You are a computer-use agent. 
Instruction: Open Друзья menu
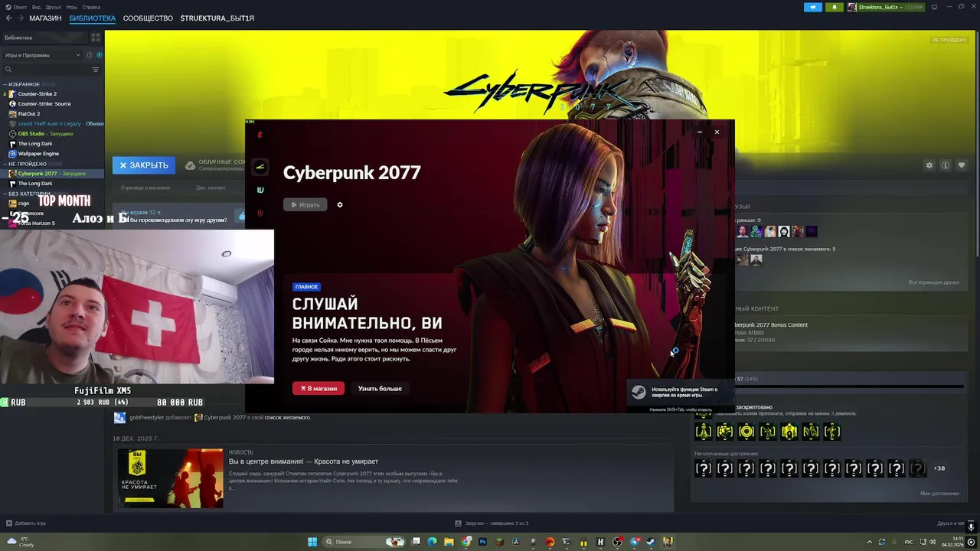point(53,7)
